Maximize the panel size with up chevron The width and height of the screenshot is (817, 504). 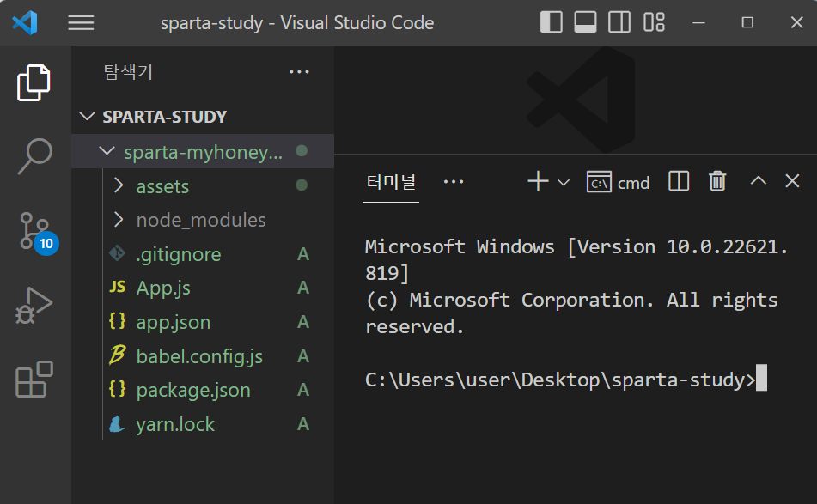(758, 180)
